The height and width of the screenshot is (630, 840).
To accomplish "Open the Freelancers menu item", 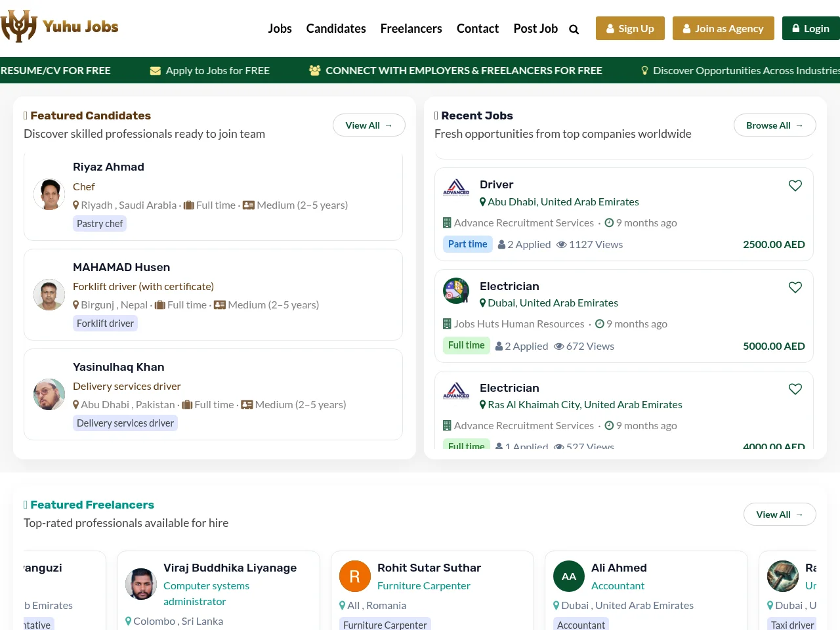I will pyautogui.click(x=411, y=29).
